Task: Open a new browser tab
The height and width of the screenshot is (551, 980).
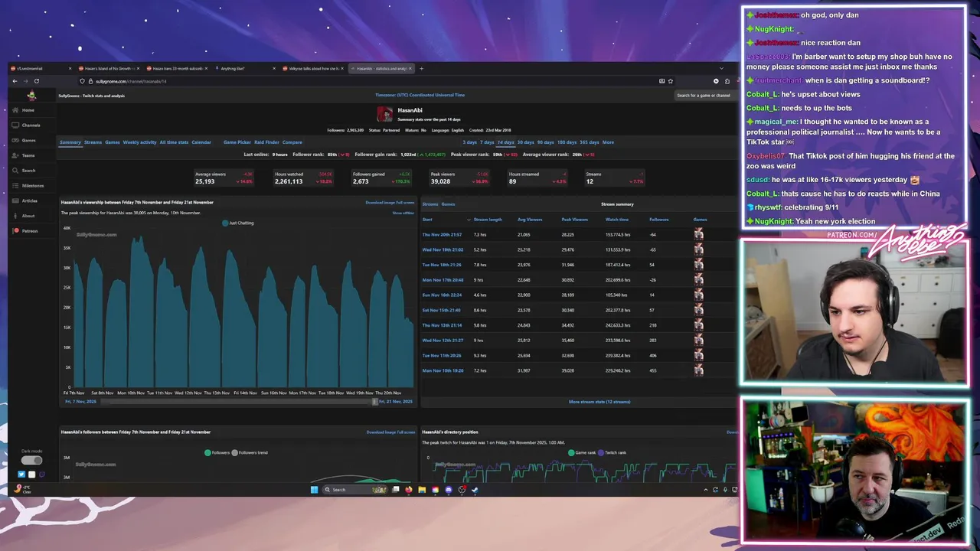Action: tap(421, 68)
